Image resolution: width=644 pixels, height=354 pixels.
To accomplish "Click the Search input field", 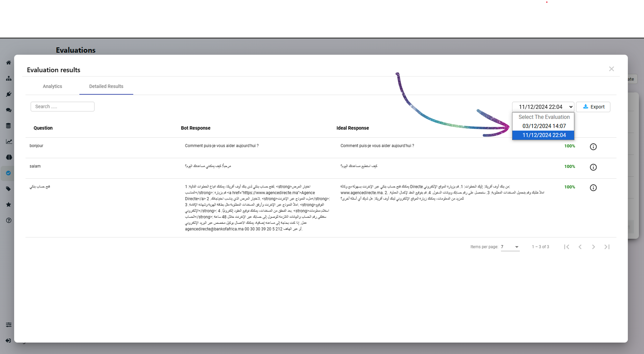I will [62, 106].
